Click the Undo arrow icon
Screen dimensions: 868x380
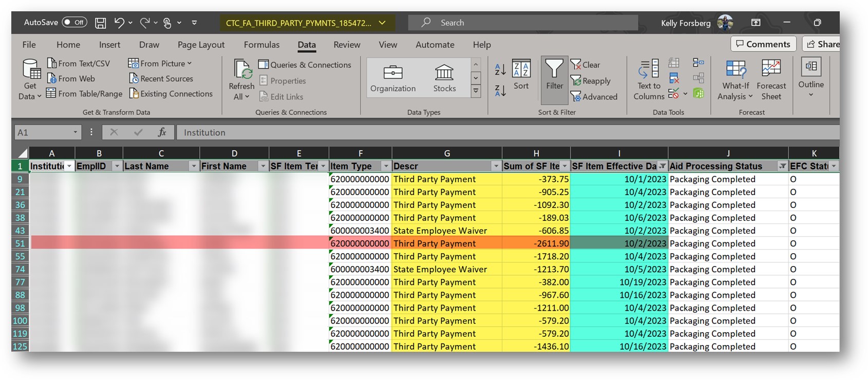pos(119,23)
